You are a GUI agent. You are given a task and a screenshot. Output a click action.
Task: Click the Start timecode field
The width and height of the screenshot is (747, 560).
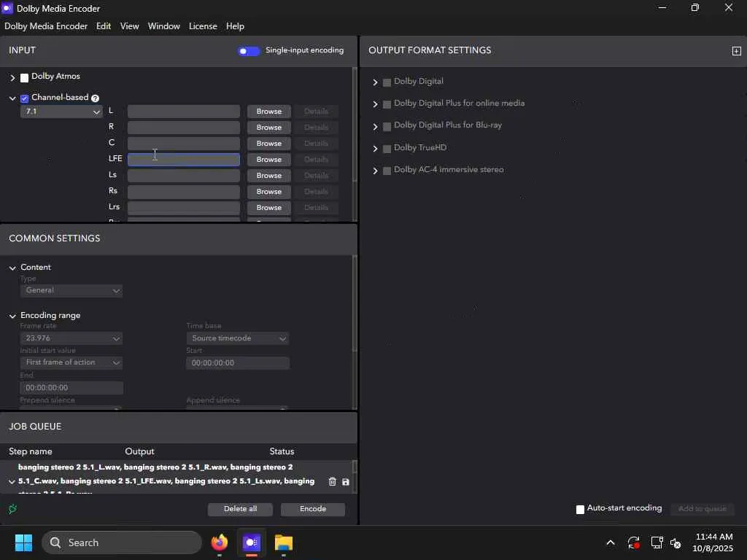pos(237,363)
